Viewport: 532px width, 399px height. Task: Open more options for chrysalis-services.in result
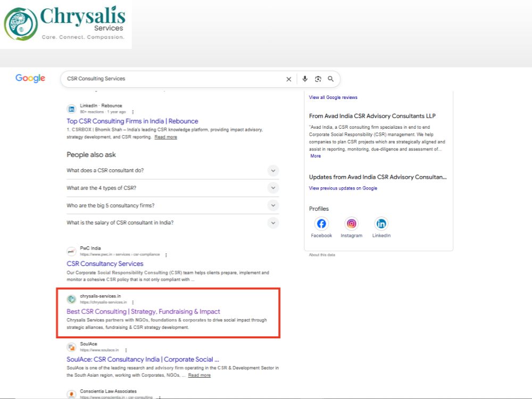click(132, 302)
